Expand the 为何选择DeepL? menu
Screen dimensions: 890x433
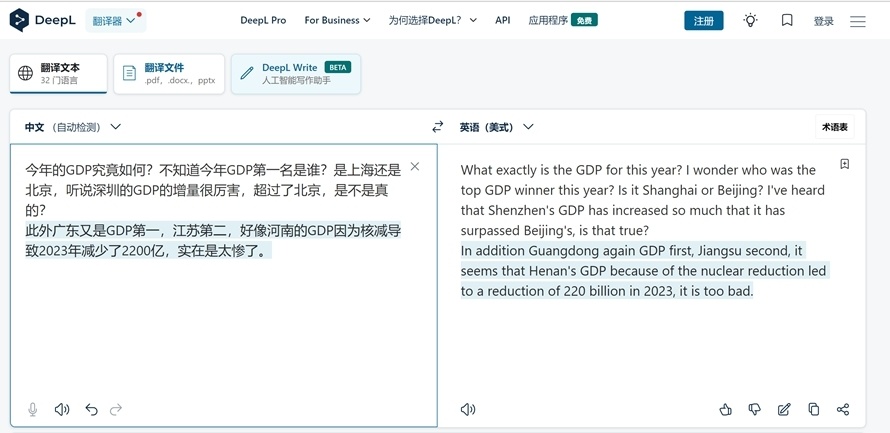[433, 20]
